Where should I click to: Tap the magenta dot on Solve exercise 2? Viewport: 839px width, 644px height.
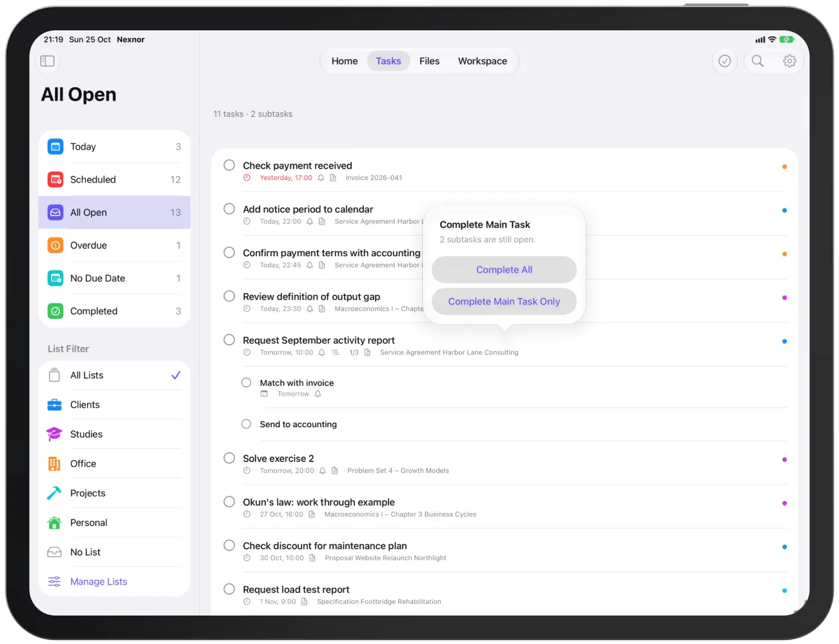784,459
